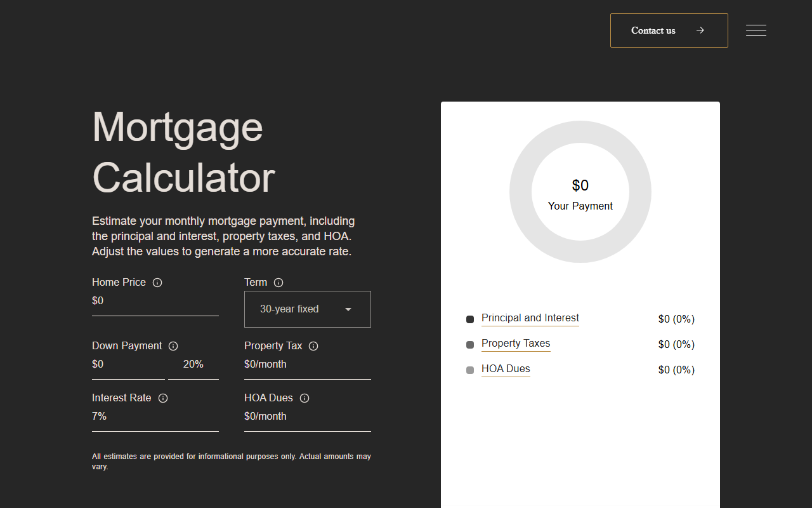Click the Contact us button

point(669,30)
